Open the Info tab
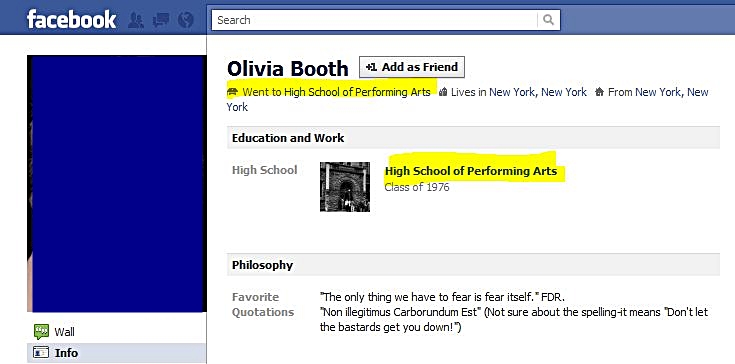Screen dimensions: 735x364 (116, 353)
